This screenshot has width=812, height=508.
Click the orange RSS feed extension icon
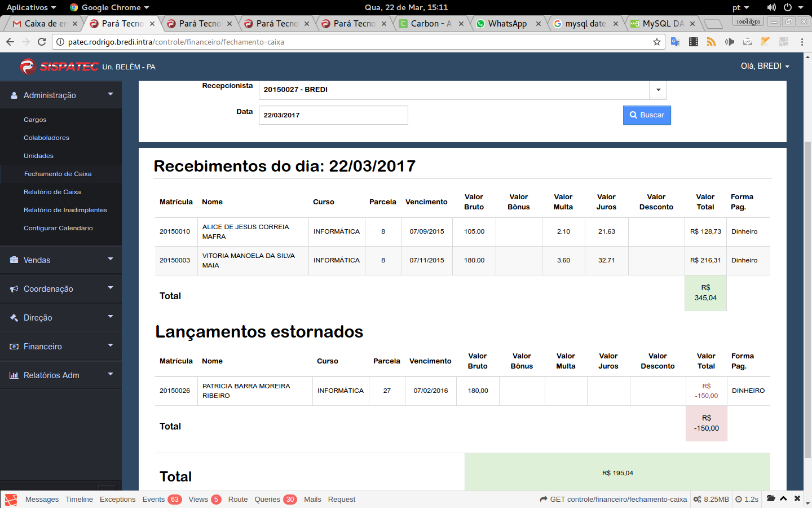[712, 42]
